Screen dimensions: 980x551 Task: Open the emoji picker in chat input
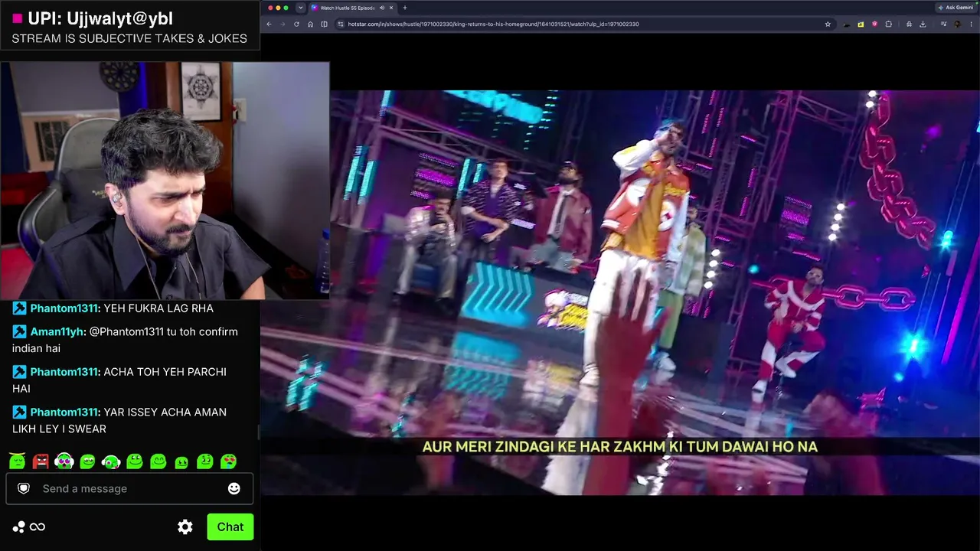pyautogui.click(x=234, y=488)
